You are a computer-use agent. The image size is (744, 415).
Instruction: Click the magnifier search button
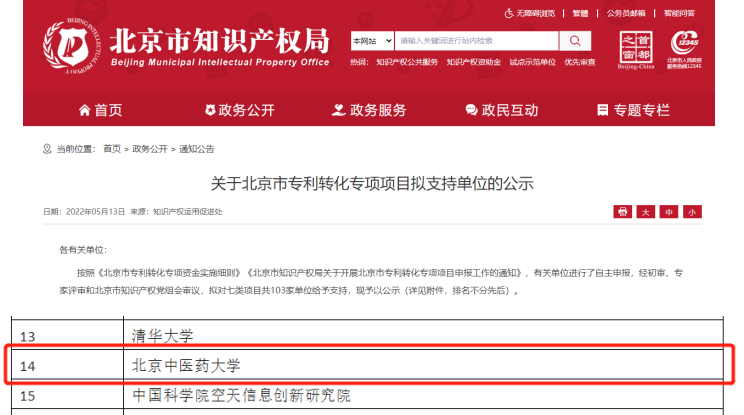coord(575,41)
